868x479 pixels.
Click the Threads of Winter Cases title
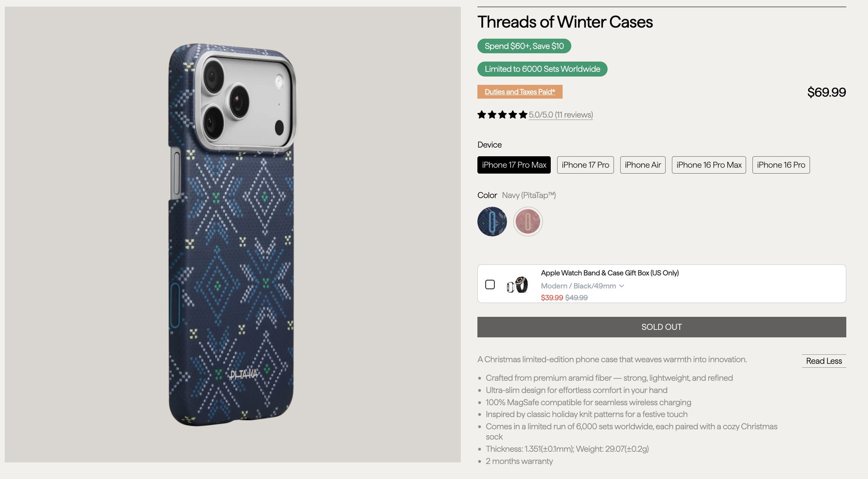pyautogui.click(x=565, y=22)
